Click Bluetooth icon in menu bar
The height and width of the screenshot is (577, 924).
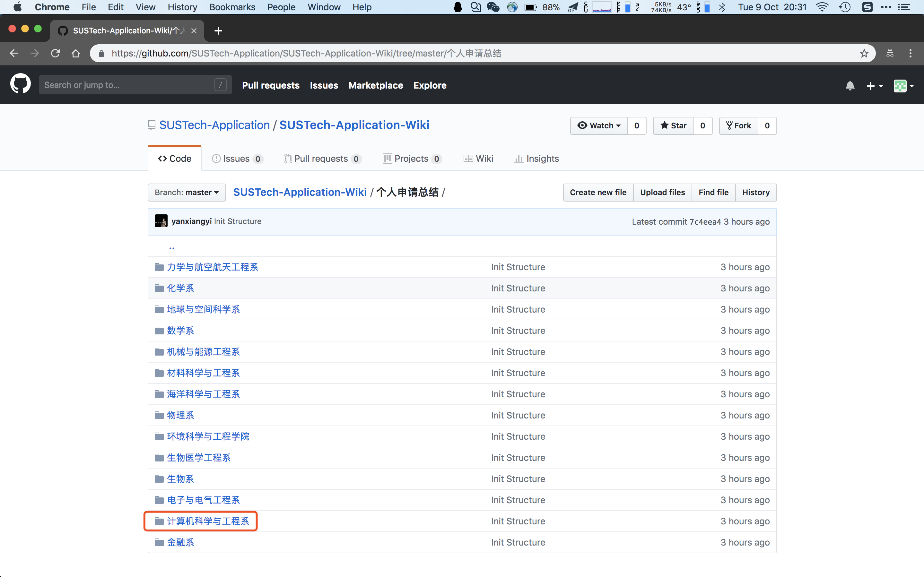coord(722,7)
